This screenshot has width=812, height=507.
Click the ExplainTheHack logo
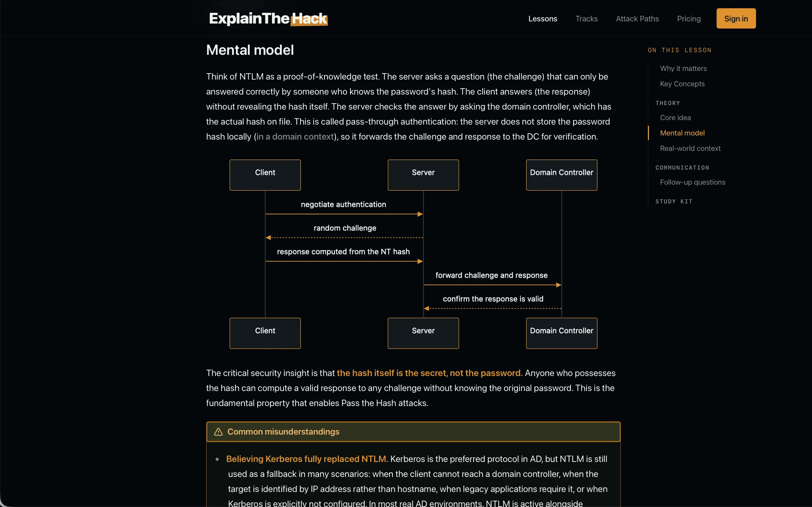click(268, 18)
